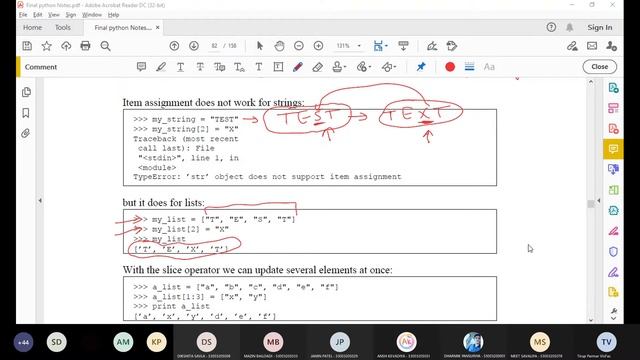Open the Edit menu
640x360 pixels.
tap(38, 15)
